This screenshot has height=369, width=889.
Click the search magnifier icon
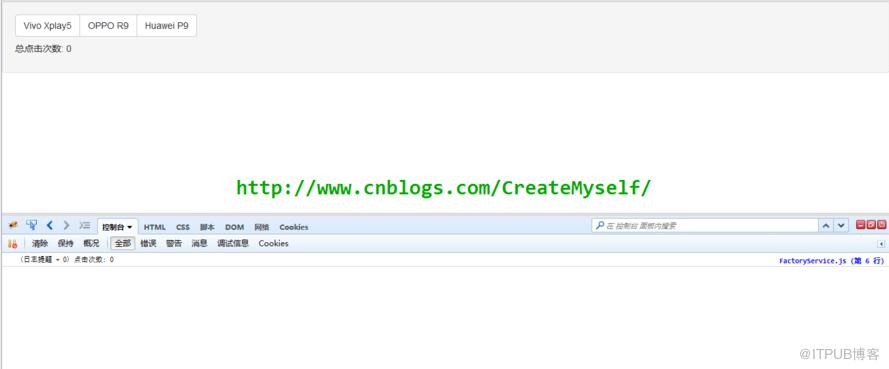tap(599, 226)
